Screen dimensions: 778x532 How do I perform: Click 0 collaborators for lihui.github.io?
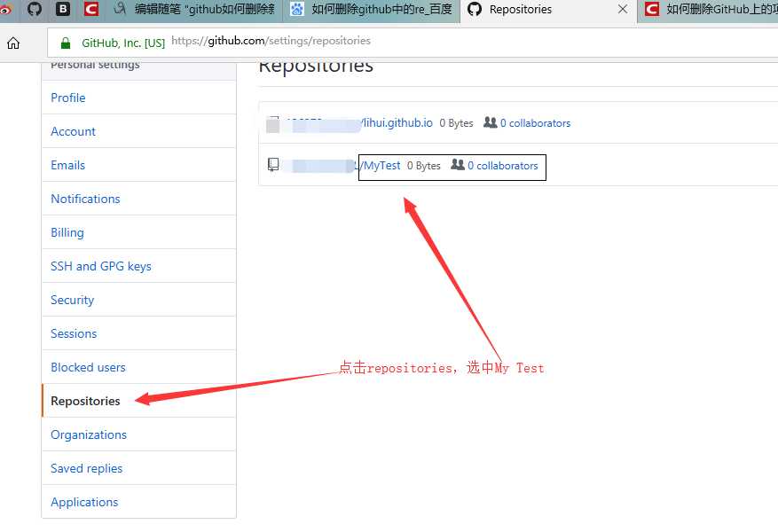(535, 123)
